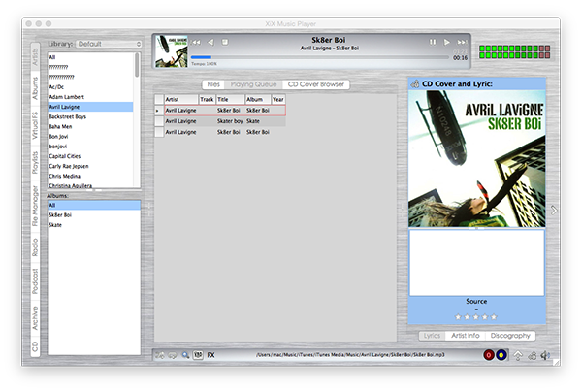Click the upward arrow icon in bottom bar

518,356
